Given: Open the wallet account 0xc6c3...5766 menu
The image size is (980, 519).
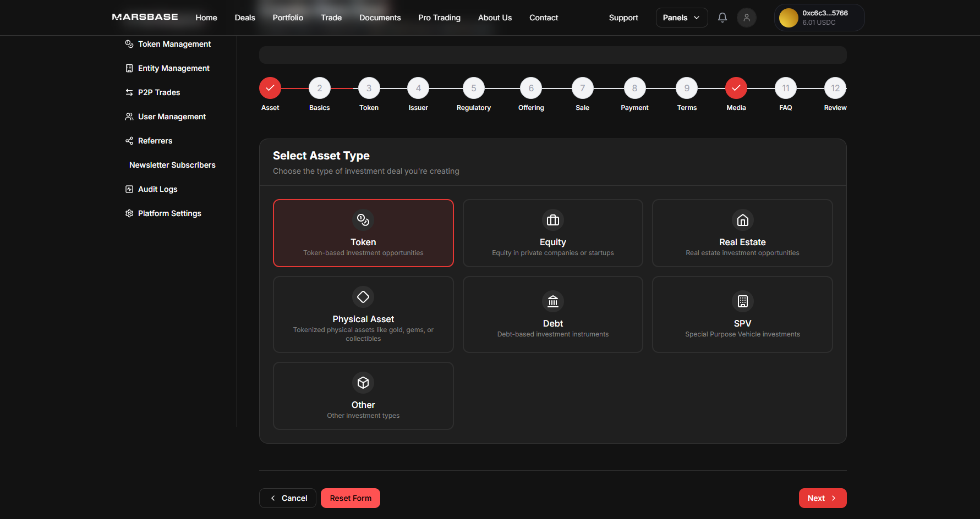Looking at the screenshot, I should click(x=819, y=18).
